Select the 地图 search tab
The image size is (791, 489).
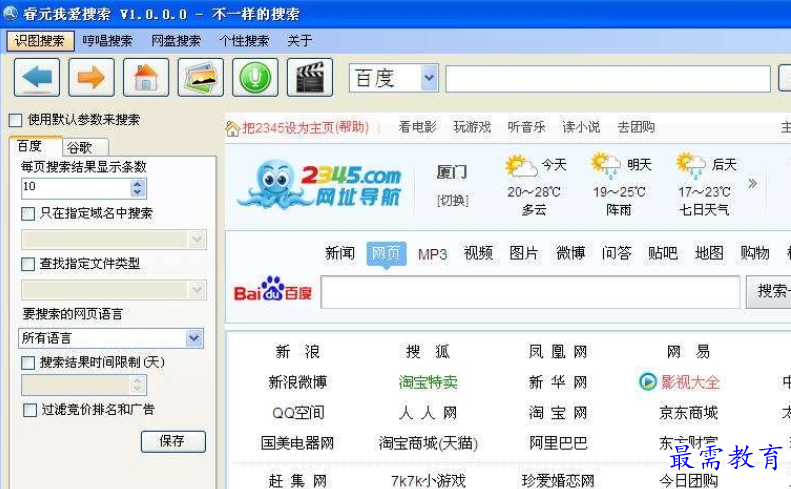tap(709, 253)
